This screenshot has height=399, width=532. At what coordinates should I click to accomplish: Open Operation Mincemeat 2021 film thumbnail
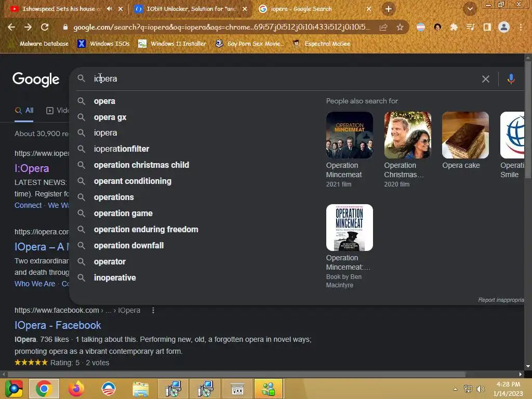pos(350,135)
